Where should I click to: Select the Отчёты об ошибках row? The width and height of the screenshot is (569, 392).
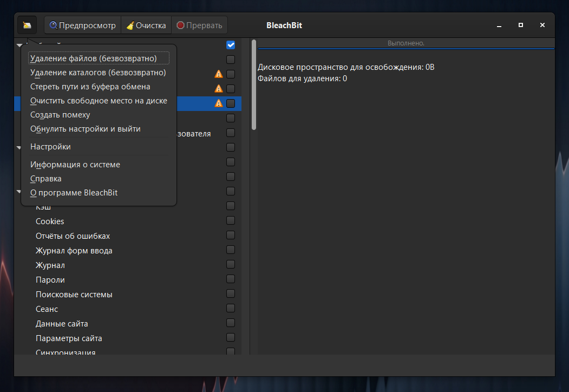tap(128, 236)
